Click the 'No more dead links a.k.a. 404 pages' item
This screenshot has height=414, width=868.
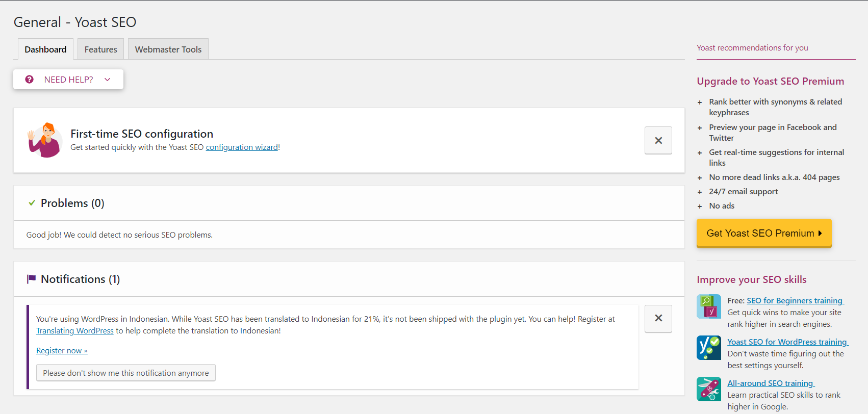pyautogui.click(x=774, y=177)
